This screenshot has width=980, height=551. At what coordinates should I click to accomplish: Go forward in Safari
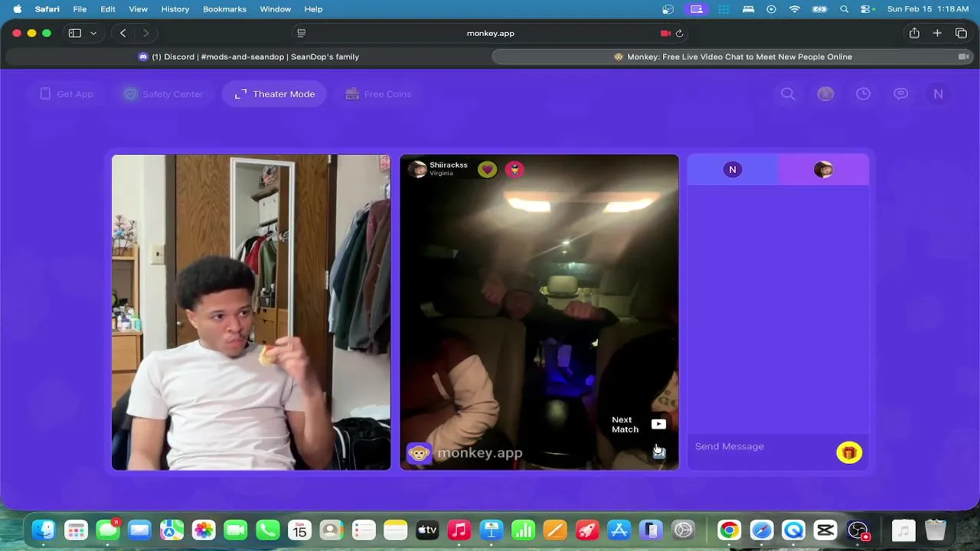click(x=145, y=34)
